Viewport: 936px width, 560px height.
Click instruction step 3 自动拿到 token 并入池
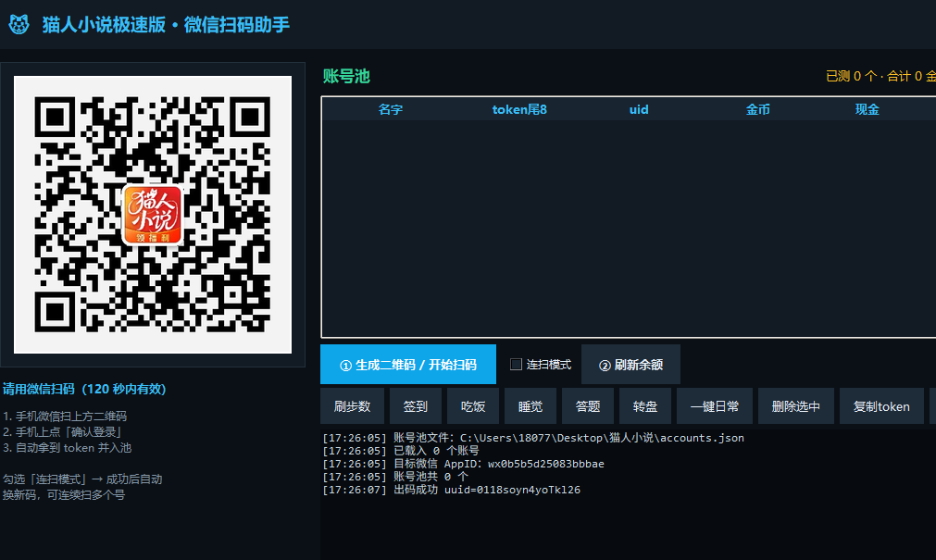(x=67, y=448)
